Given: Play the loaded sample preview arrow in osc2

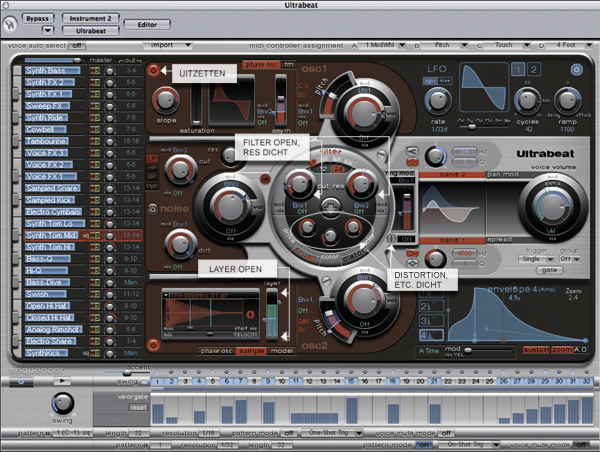Looking at the screenshot, I should tap(250, 315).
